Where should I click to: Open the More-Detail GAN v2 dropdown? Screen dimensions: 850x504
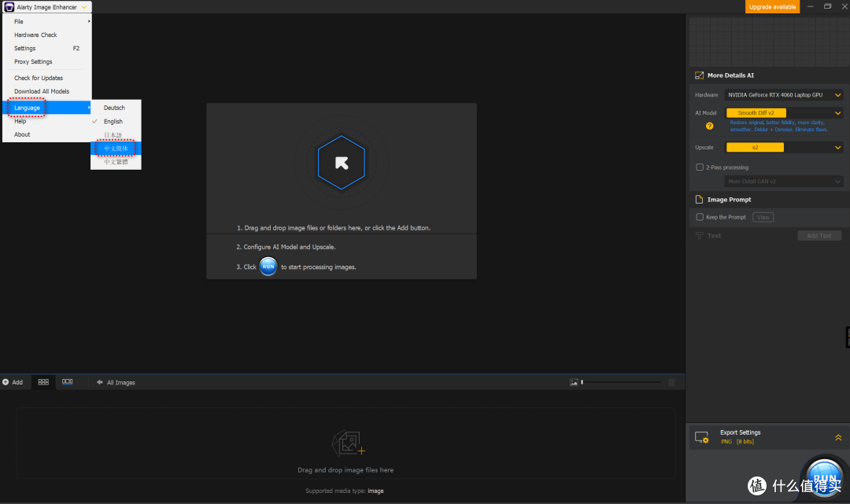pos(783,182)
